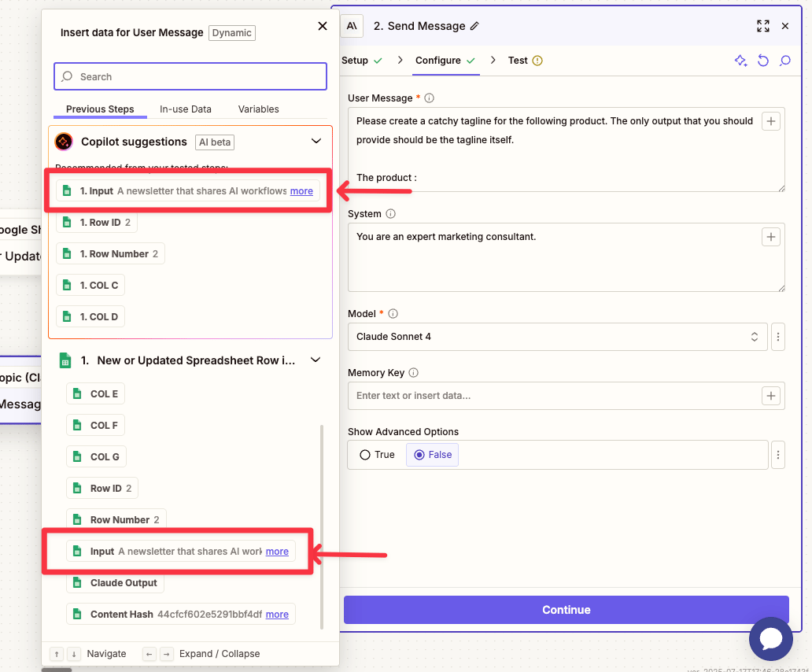The height and width of the screenshot is (672, 812).
Task: Rename step via pencil icon beside Send Message
Action: click(474, 26)
